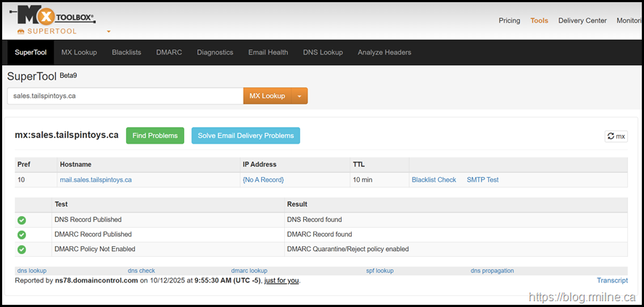Switch to the DMARC tab
The width and height of the screenshot is (644, 307).
tap(169, 52)
